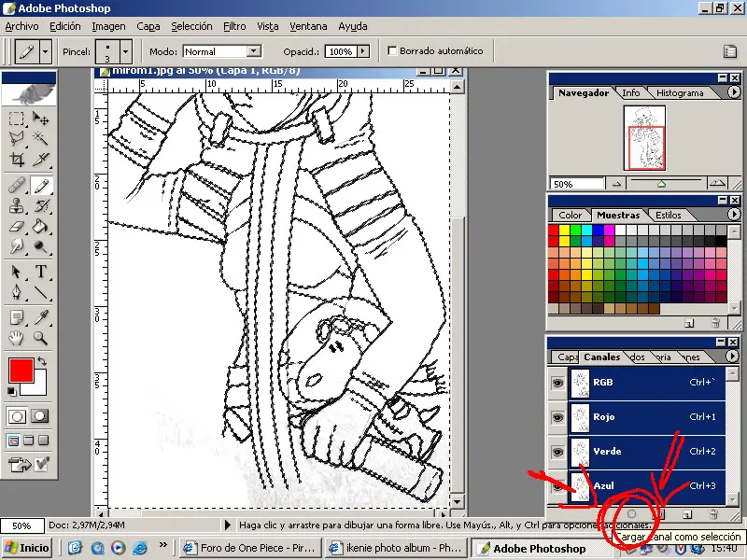Zoom out with Navegador small mountains button
747x560 pixels.
[617, 183]
